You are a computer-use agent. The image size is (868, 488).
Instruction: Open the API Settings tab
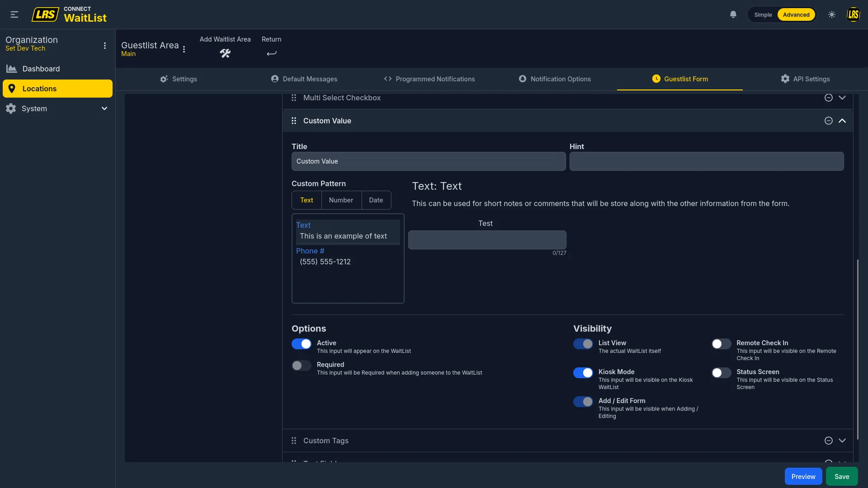click(x=805, y=79)
